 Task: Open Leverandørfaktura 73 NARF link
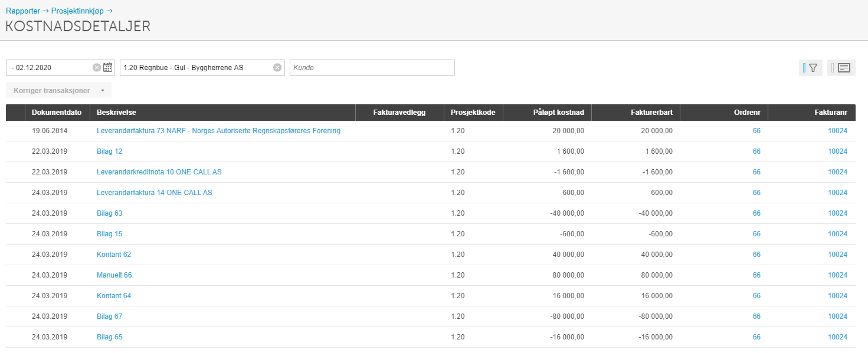click(x=218, y=131)
